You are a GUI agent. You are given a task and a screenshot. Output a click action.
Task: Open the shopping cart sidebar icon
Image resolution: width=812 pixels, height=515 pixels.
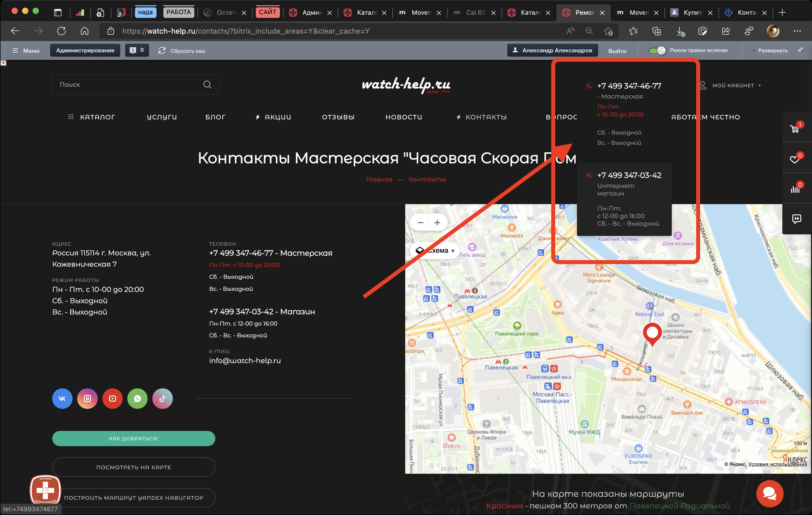tap(795, 128)
